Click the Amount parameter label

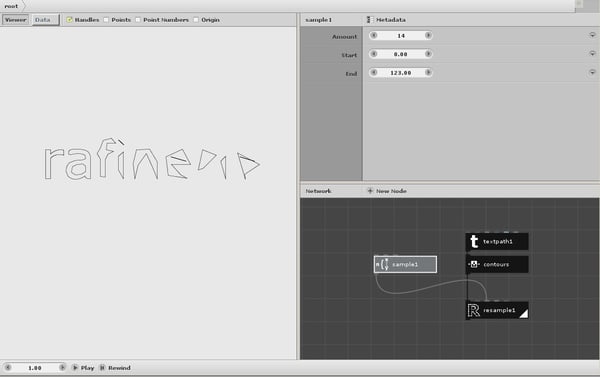(x=344, y=37)
